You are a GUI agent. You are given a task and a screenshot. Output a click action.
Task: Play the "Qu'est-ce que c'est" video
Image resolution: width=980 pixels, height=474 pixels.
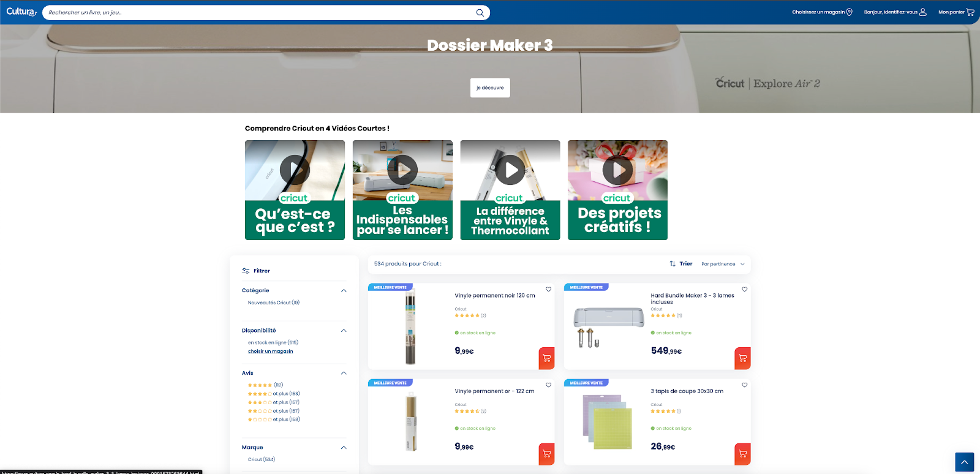(x=295, y=170)
